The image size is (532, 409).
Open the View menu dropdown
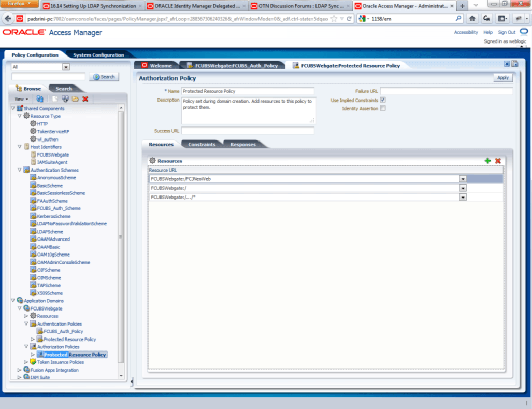click(x=21, y=99)
